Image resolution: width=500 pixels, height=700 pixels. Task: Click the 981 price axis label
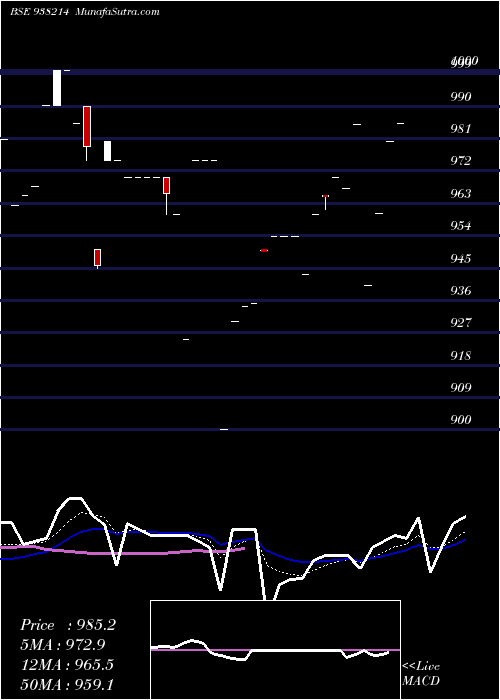(461, 129)
